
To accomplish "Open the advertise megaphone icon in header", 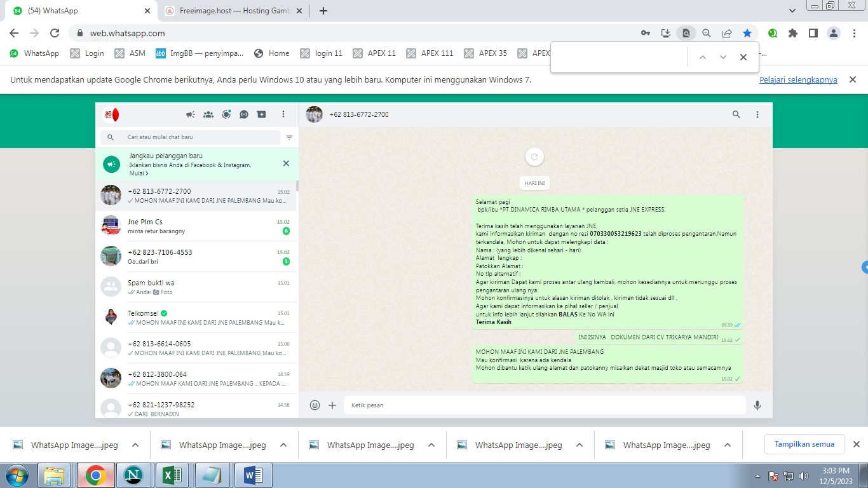I will [x=190, y=114].
